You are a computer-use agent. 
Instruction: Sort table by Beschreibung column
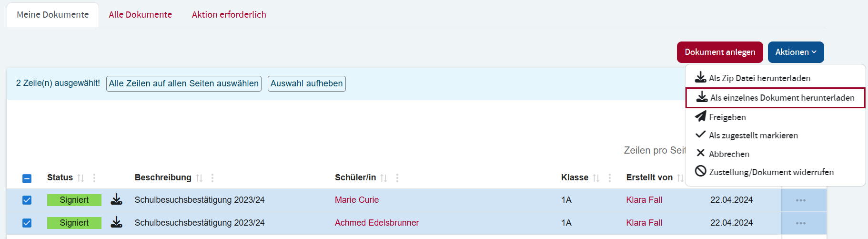click(199, 178)
